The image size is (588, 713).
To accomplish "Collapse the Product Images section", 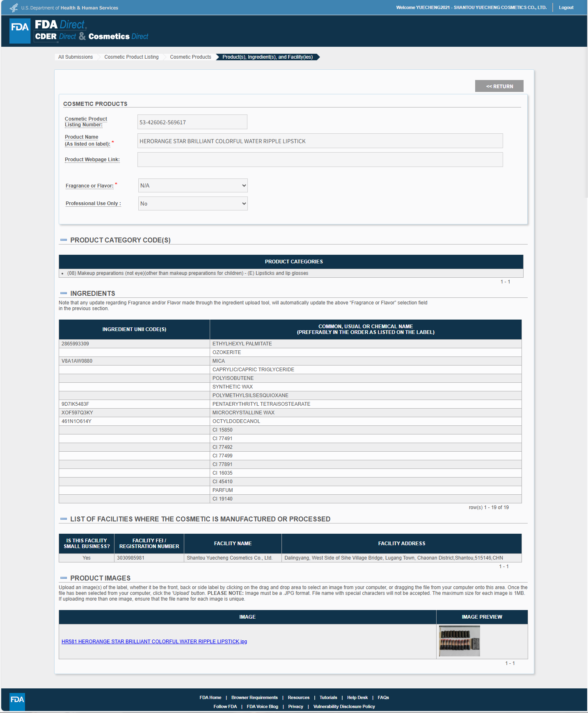I will tap(64, 578).
